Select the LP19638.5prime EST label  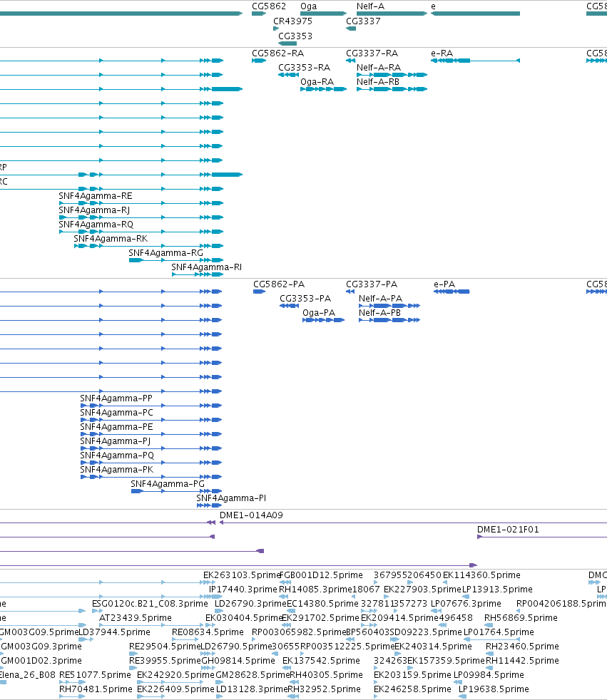coord(494,690)
